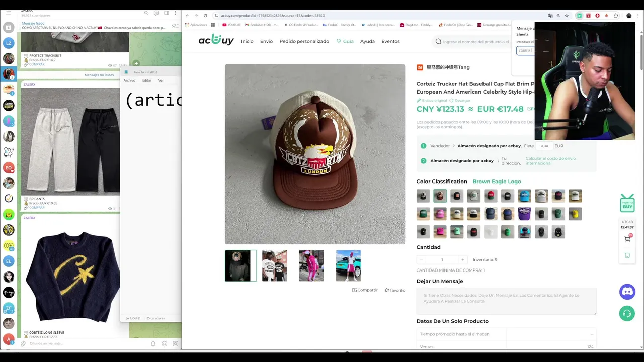The height and width of the screenshot is (362, 644).
Task: Click the seller name 星马宗的冲锋号Tang
Action: pyautogui.click(x=448, y=67)
